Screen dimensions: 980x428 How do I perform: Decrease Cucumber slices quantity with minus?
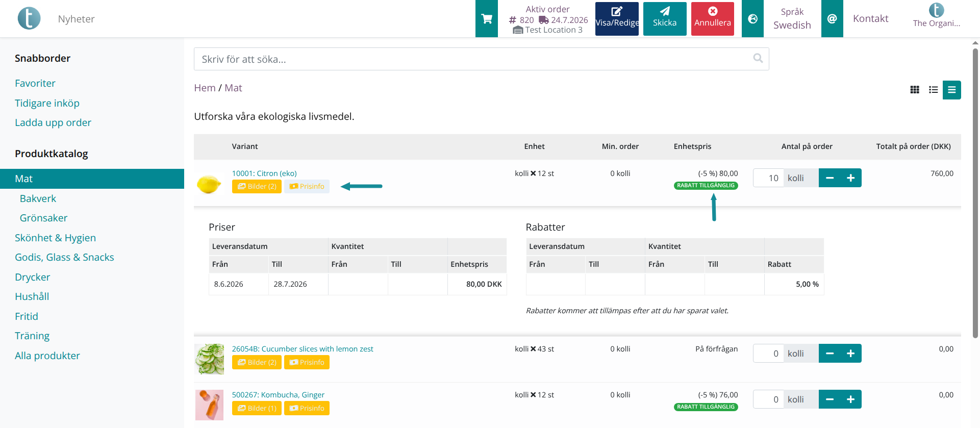[x=830, y=354]
